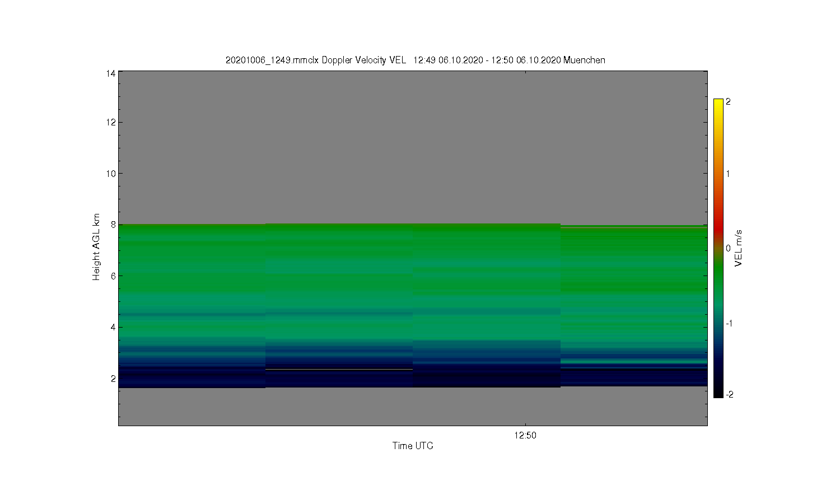Click the yellow top of the colorbar

[718, 104]
